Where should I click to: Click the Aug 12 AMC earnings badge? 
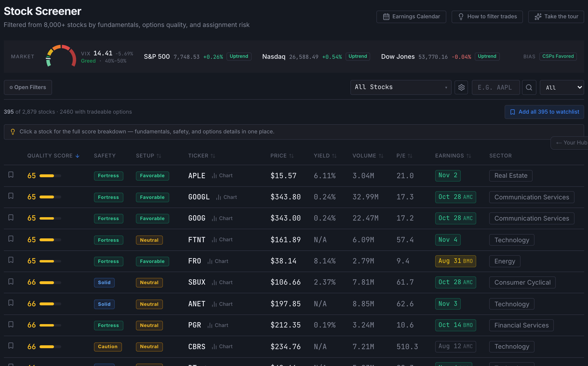click(455, 346)
